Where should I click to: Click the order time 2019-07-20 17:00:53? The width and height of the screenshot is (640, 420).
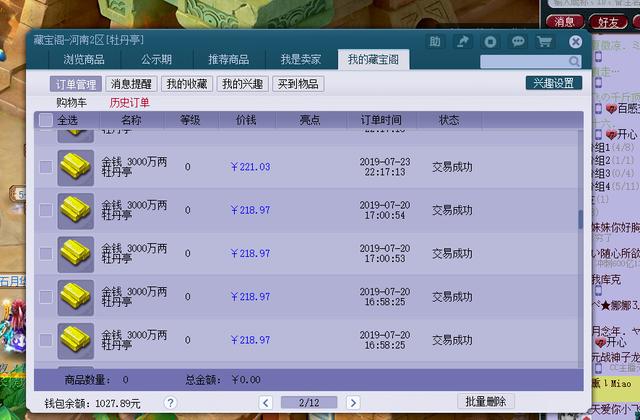(385, 253)
